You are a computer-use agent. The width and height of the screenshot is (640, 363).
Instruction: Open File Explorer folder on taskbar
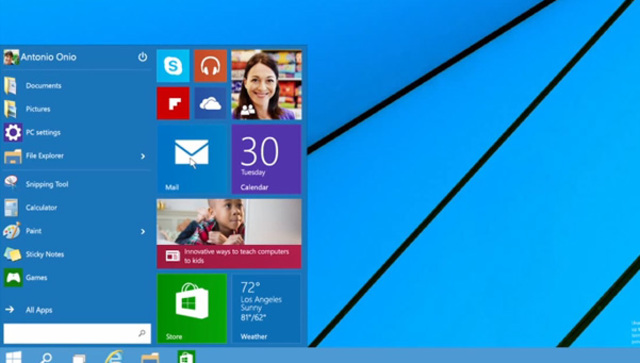click(150, 358)
